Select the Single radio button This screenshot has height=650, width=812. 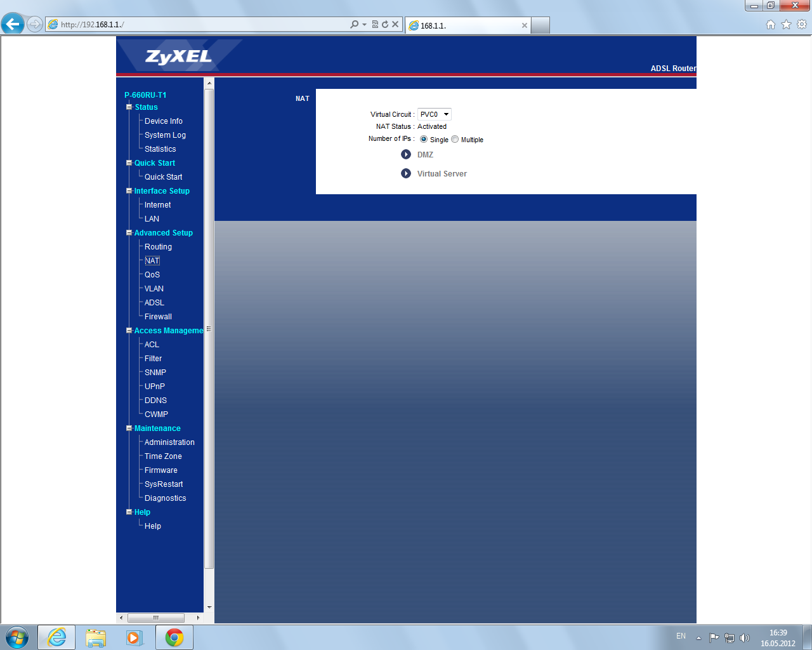click(424, 139)
